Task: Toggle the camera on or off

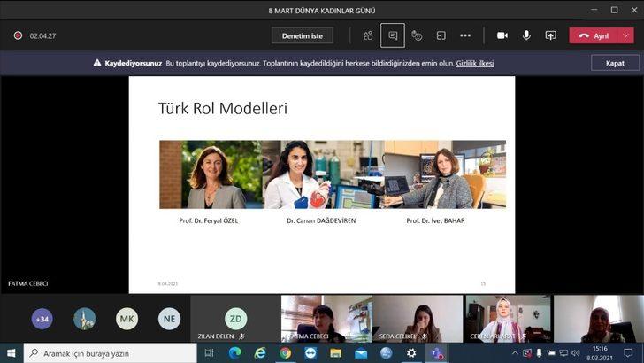Action: (x=502, y=35)
